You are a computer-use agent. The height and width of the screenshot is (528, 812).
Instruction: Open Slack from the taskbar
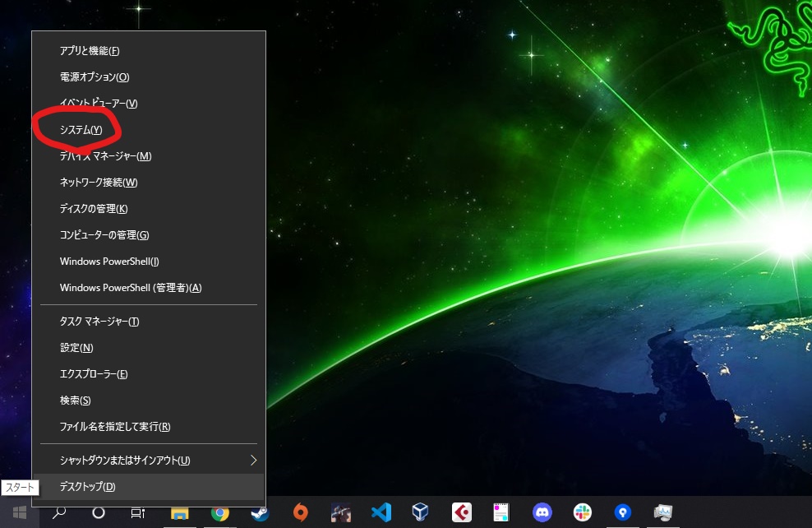coord(583,512)
